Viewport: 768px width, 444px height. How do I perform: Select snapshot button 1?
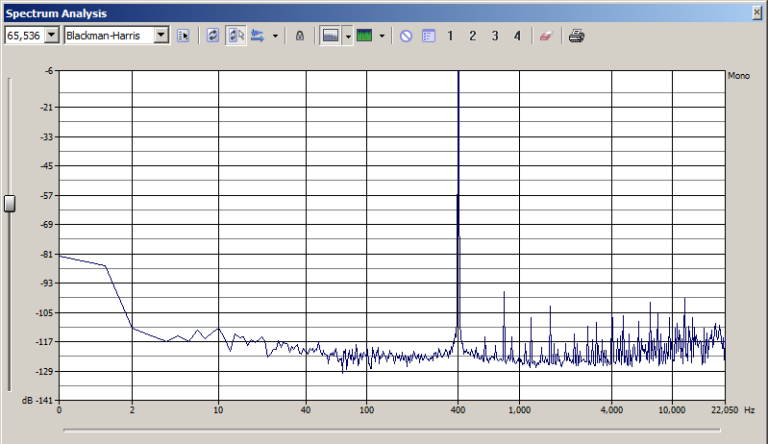[450, 36]
